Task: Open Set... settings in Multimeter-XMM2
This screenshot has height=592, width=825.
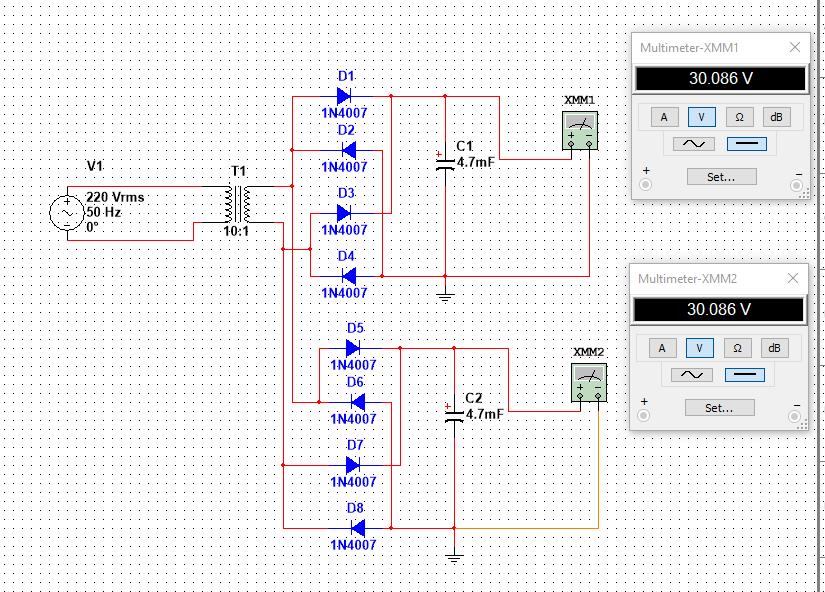Action: [719, 408]
